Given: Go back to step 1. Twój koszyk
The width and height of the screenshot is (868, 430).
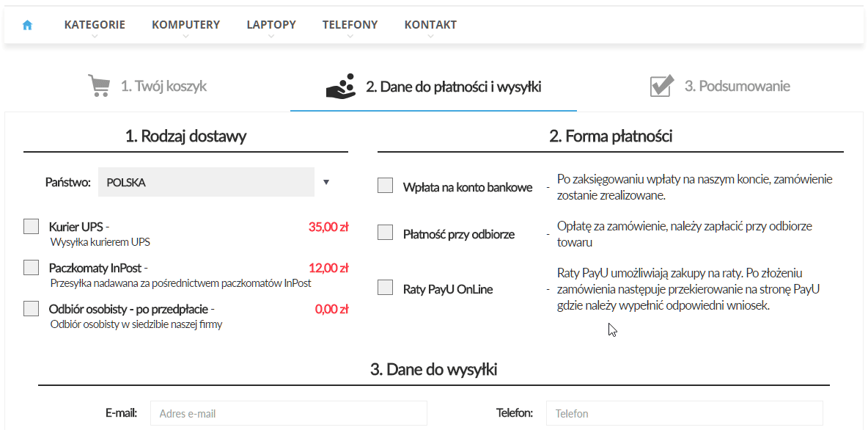Looking at the screenshot, I should (163, 87).
